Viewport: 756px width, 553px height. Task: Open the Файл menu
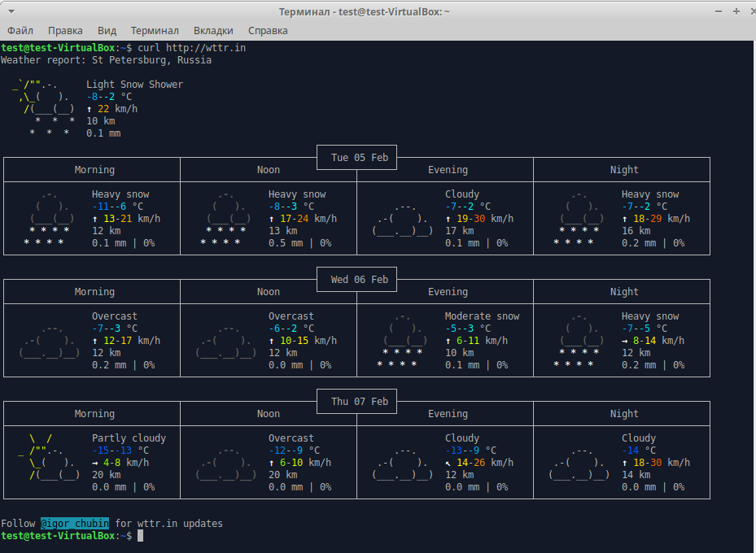point(20,30)
